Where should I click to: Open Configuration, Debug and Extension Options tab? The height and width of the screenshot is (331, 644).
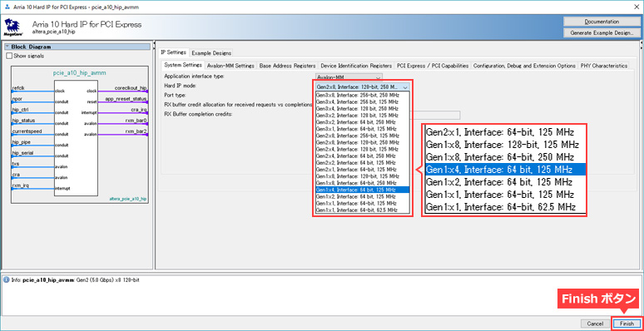coord(524,66)
